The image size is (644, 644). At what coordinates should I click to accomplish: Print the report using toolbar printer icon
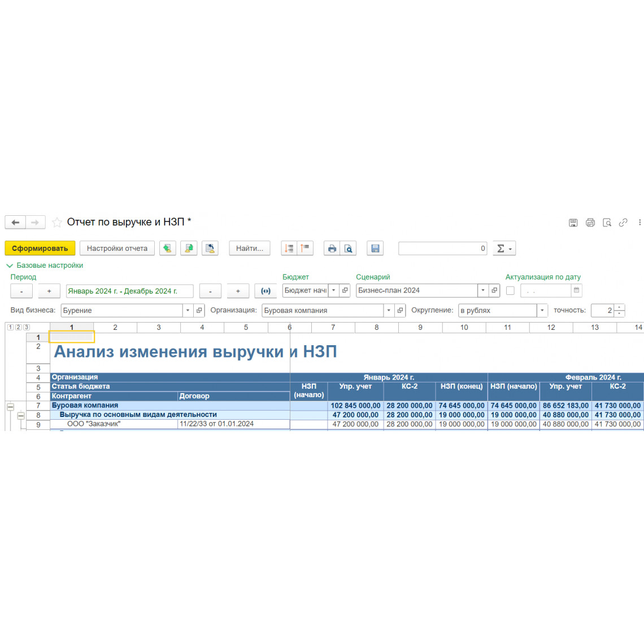[x=332, y=248]
